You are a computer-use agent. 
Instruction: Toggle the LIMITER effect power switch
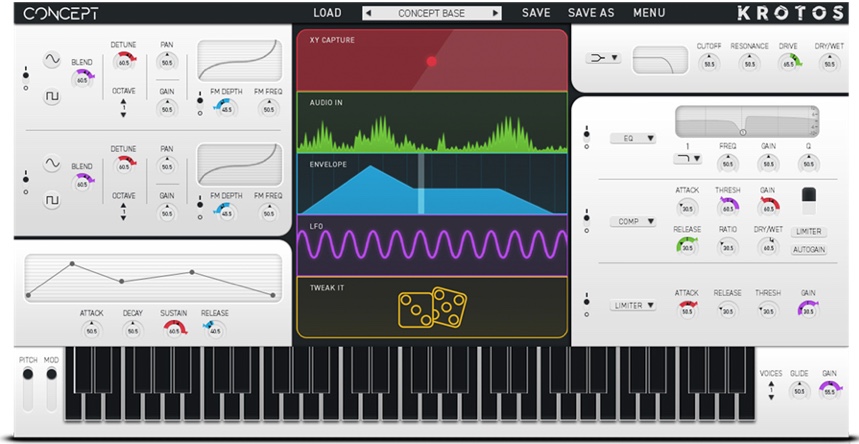click(x=587, y=306)
